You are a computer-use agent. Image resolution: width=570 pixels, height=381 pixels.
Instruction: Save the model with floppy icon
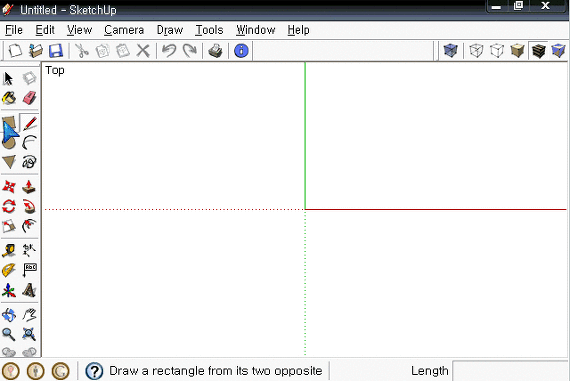[56, 51]
